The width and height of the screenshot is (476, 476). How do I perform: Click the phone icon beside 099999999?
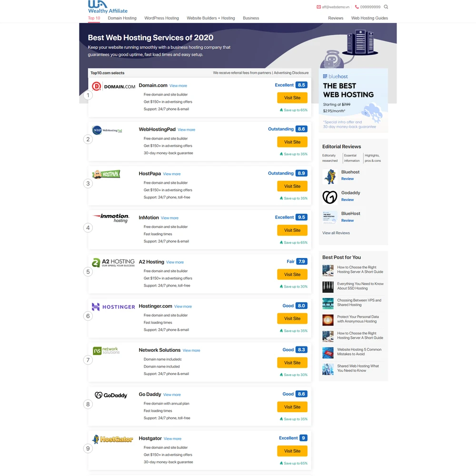click(357, 7)
